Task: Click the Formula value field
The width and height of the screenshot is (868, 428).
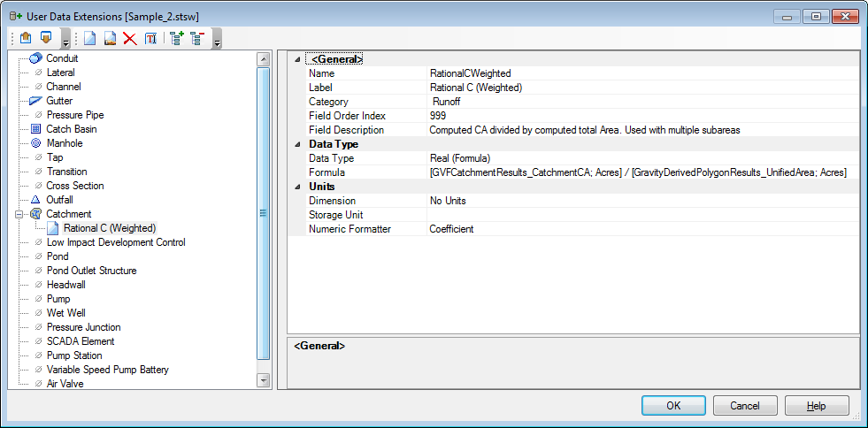Action: point(642,172)
